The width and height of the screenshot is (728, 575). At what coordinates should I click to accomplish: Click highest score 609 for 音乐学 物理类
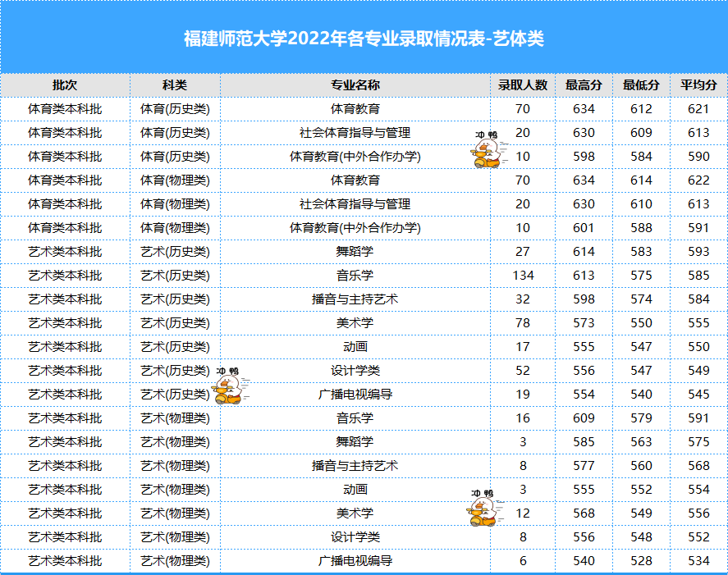[x=584, y=418]
